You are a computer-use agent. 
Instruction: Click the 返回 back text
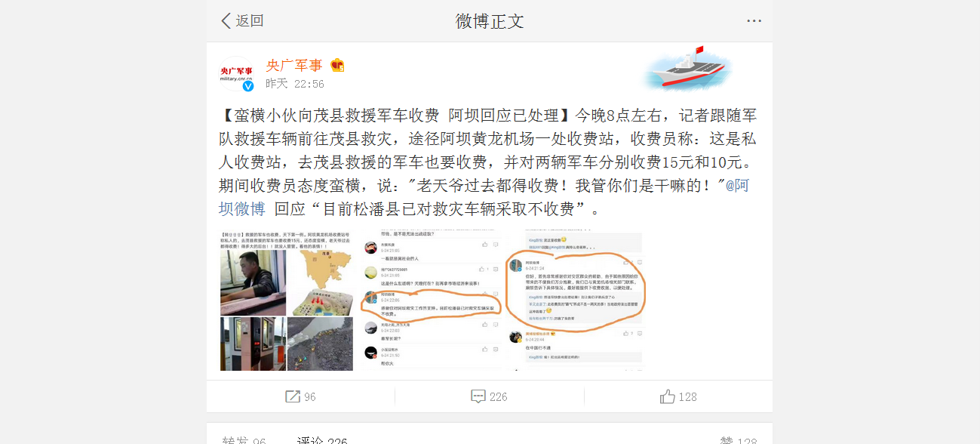pos(250,20)
